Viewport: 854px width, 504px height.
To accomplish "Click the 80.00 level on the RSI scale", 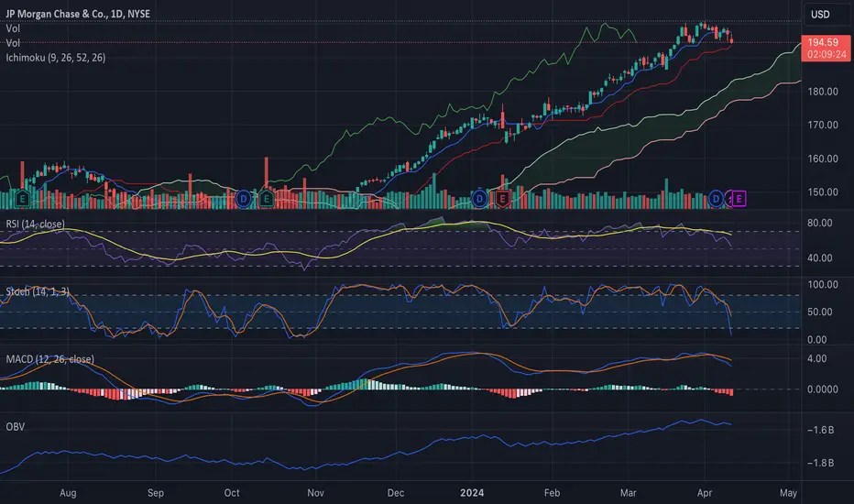I will 820,223.
